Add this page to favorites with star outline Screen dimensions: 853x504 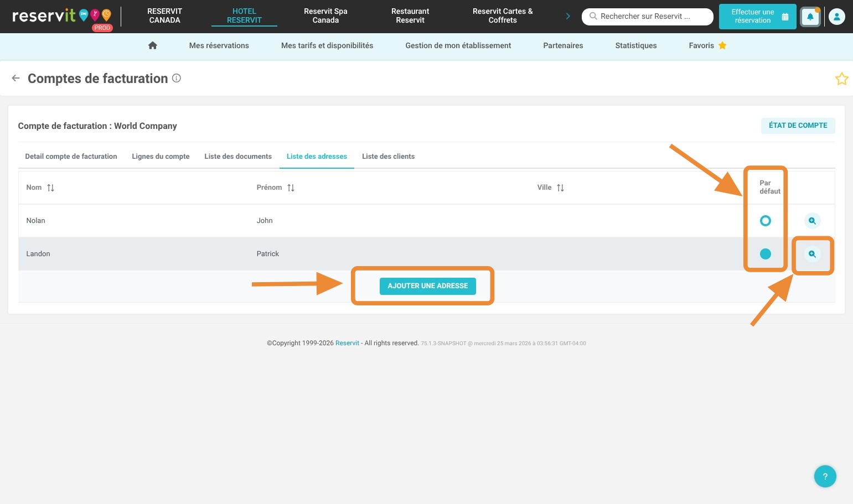tap(841, 79)
